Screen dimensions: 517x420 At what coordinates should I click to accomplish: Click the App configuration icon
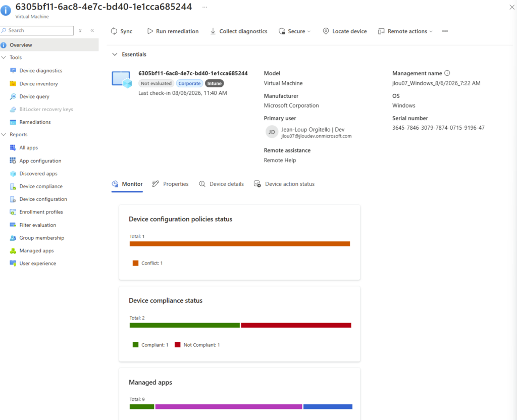tap(13, 161)
